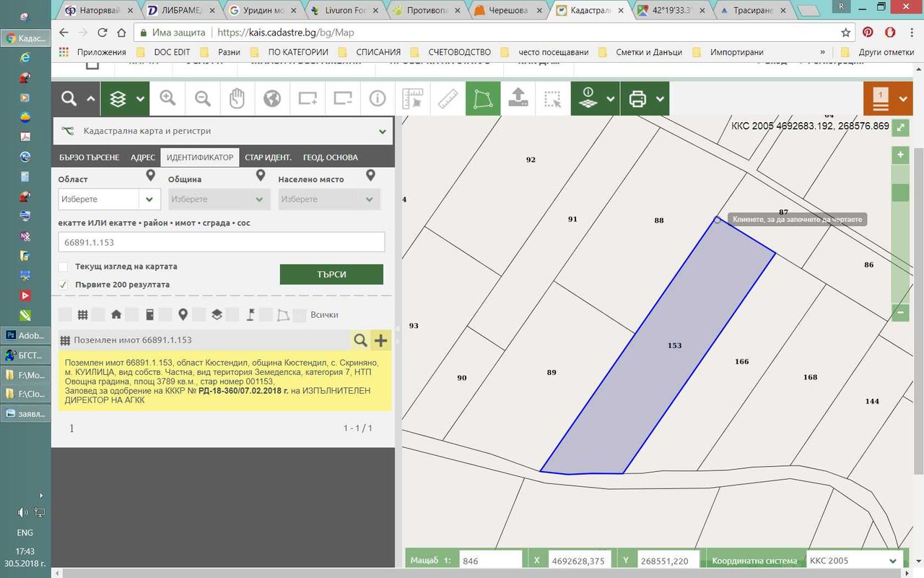Select the Поземлен имот 66891.1.153 result row

click(x=204, y=340)
